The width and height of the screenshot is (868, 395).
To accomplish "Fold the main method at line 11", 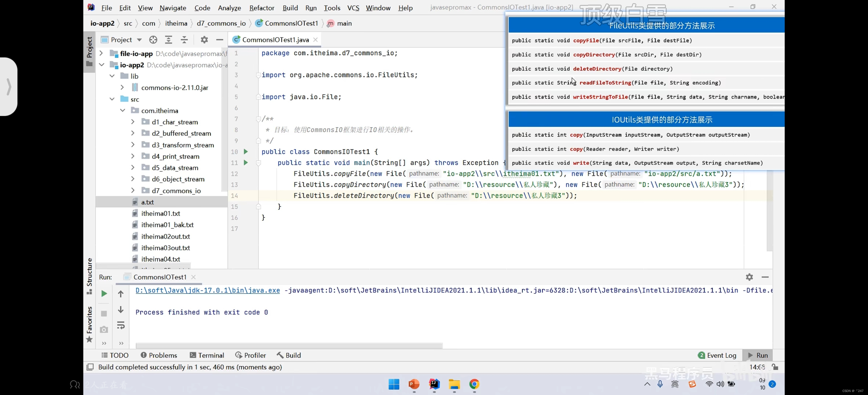I will click(258, 163).
